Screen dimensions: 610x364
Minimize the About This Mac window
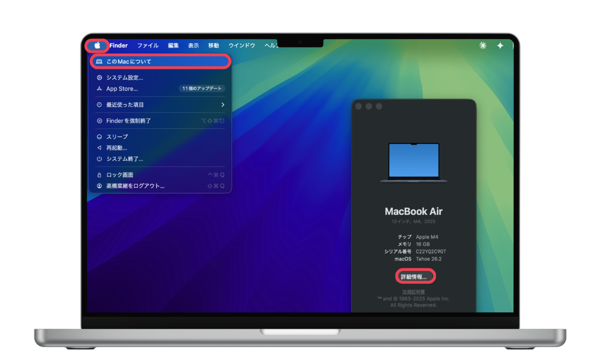coord(369,106)
